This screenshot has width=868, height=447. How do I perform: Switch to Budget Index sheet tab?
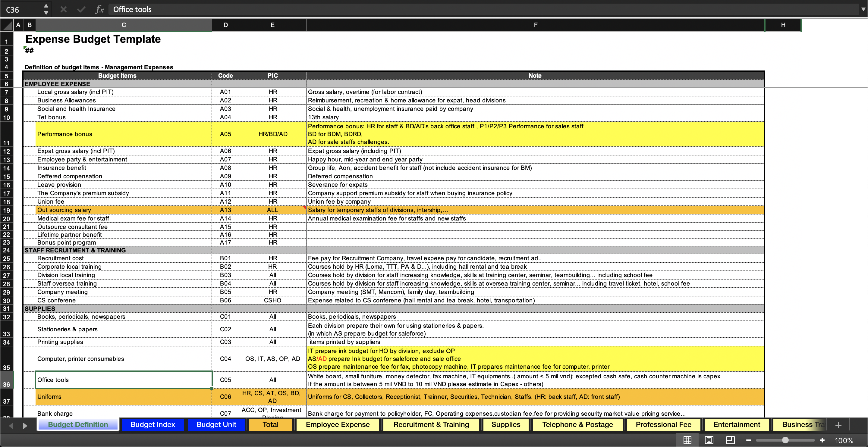click(x=153, y=424)
